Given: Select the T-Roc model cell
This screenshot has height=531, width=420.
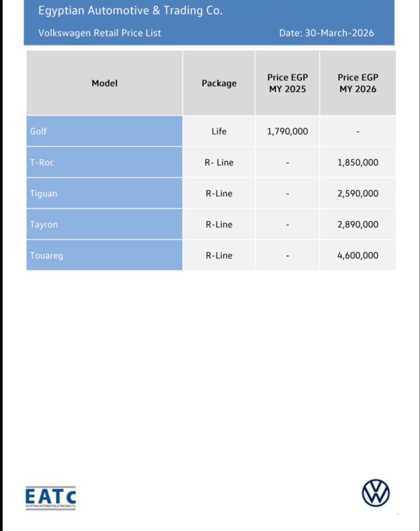Looking at the screenshot, I should [42, 162].
